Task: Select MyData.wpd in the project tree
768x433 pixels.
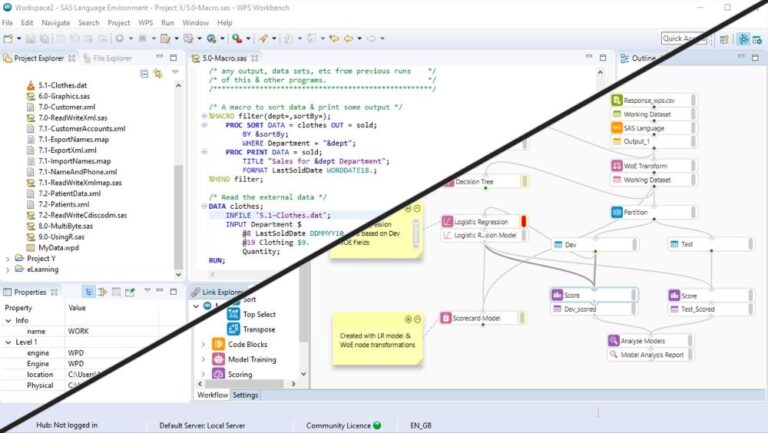Action: coord(58,248)
